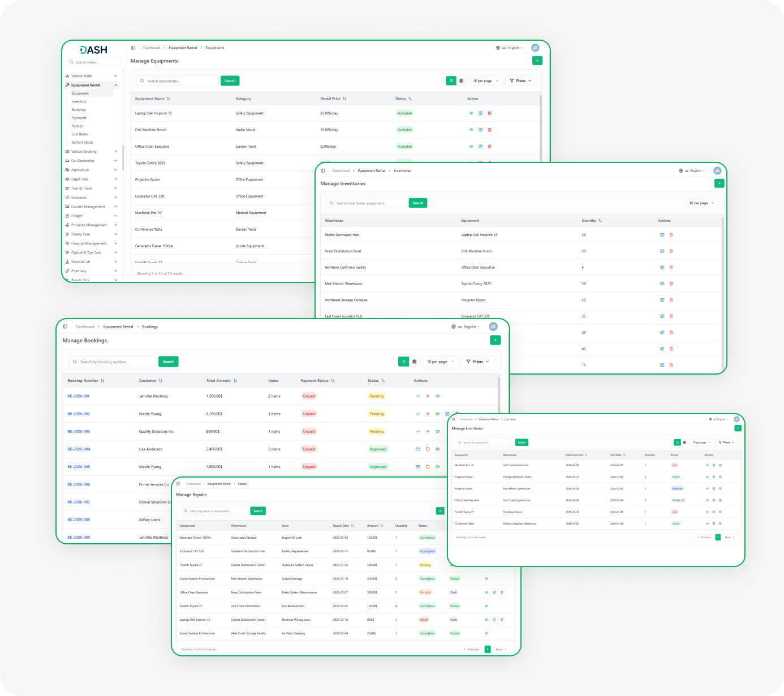This screenshot has width=784, height=696.
Task: Edit the Laptop Dell Inspiron 15 repair row
Action: click(x=494, y=620)
